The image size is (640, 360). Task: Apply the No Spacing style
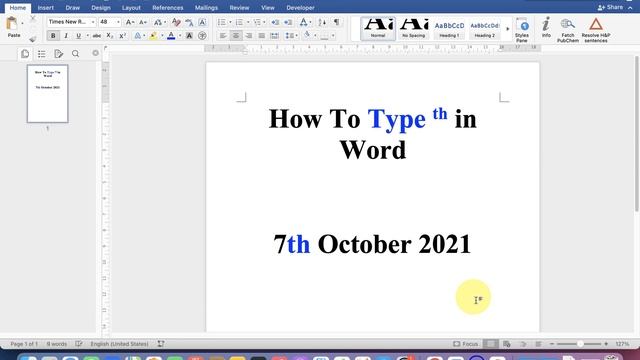pyautogui.click(x=413, y=29)
